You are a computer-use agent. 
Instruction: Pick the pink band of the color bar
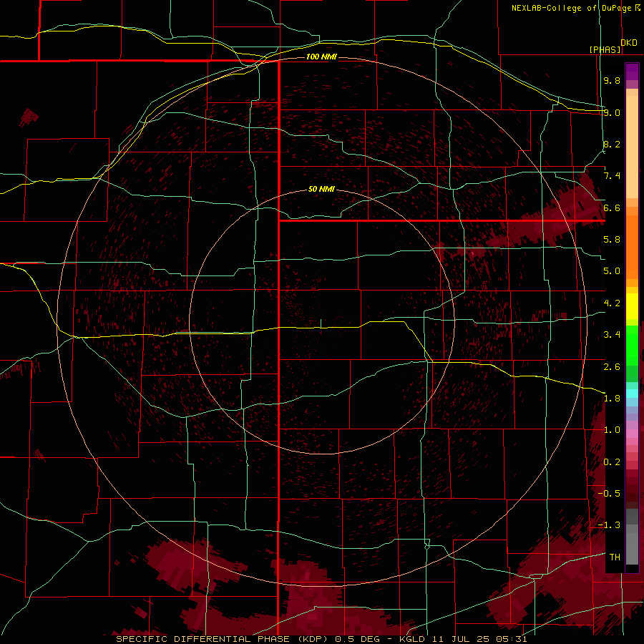632,434
